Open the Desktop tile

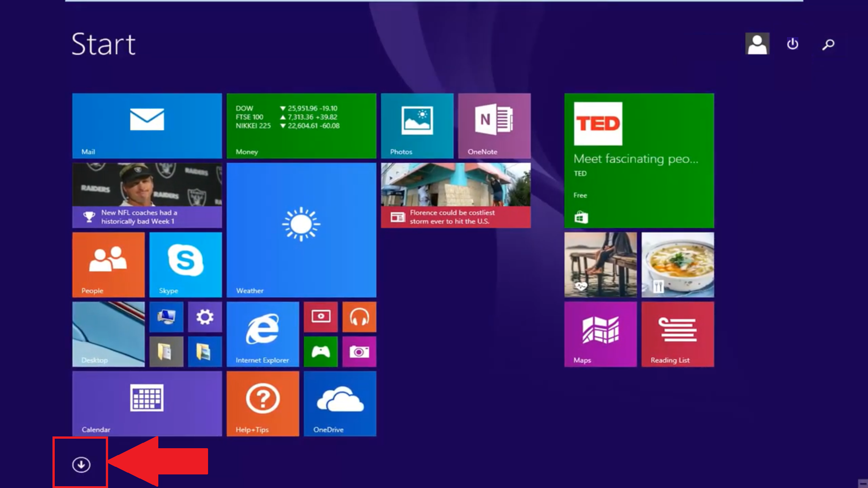pyautogui.click(x=109, y=334)
